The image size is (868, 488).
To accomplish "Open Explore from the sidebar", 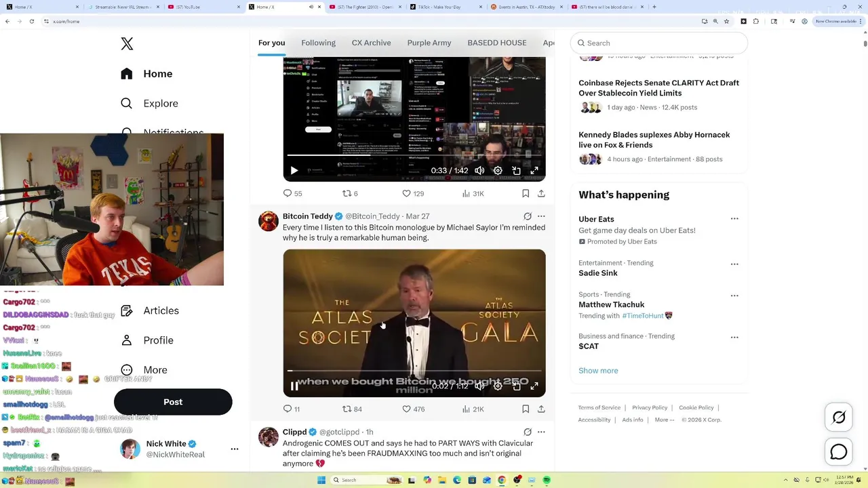I will tap(149, 104).
